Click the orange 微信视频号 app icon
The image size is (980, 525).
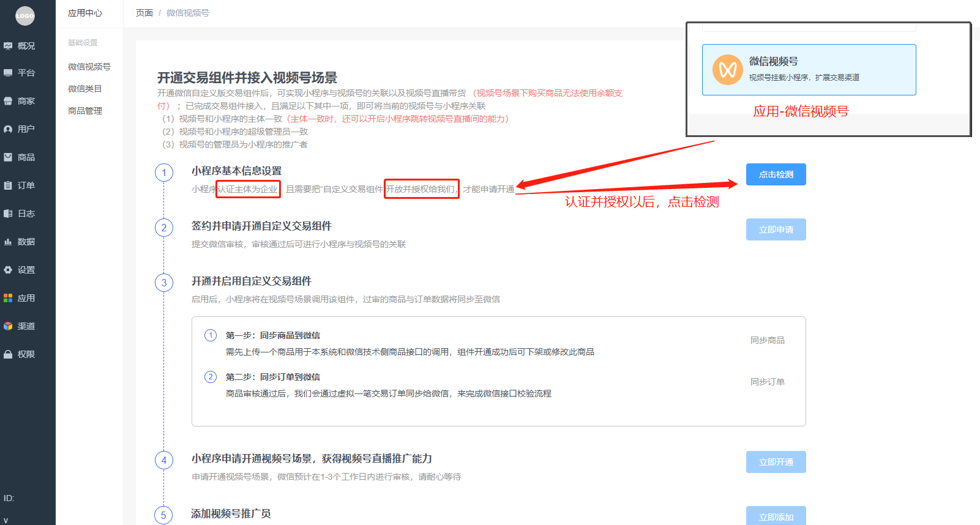pyautogui.click(x=728, y=69)
